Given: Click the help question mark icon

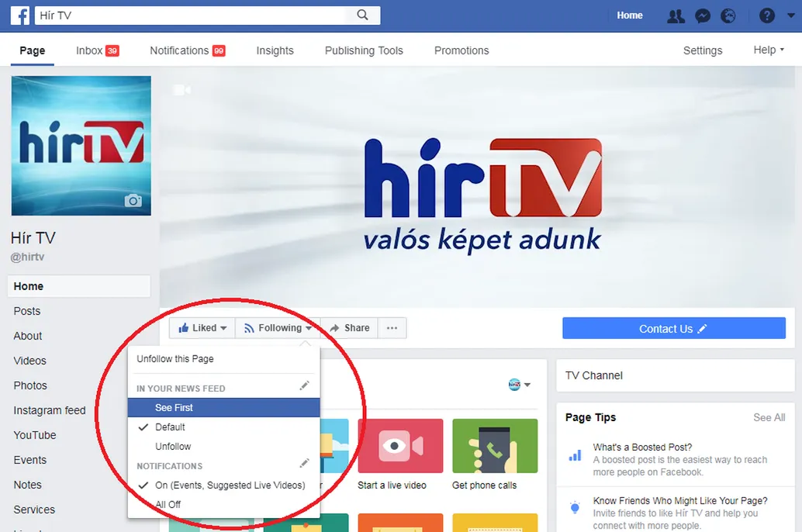Looking at the screenshot, I should click(x=766, y=16).
